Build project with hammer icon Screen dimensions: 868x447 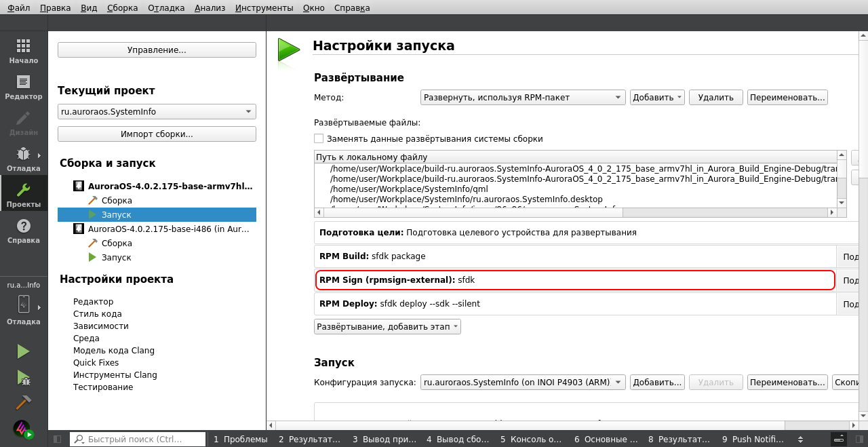click(23, 402)
